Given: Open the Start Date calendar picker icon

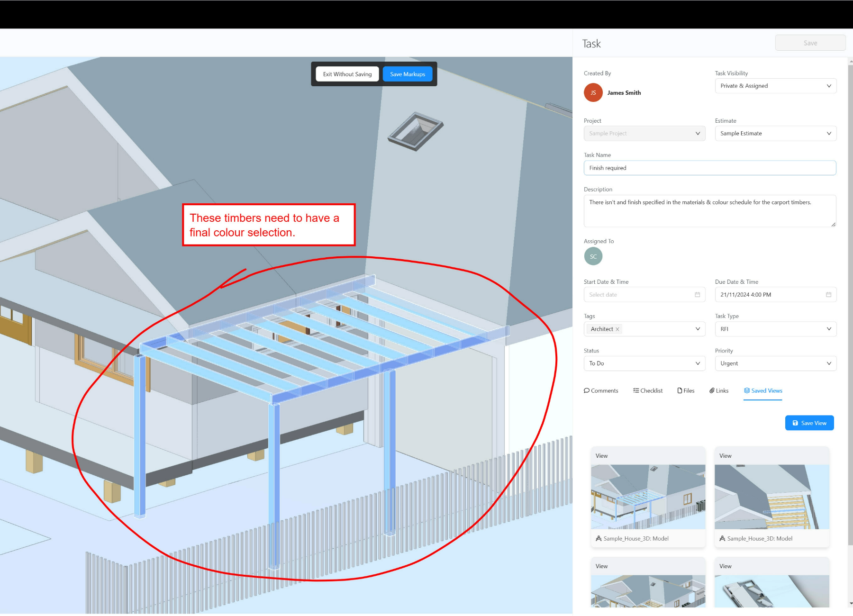Looking at the screenshot, I should tap(697, 294).
